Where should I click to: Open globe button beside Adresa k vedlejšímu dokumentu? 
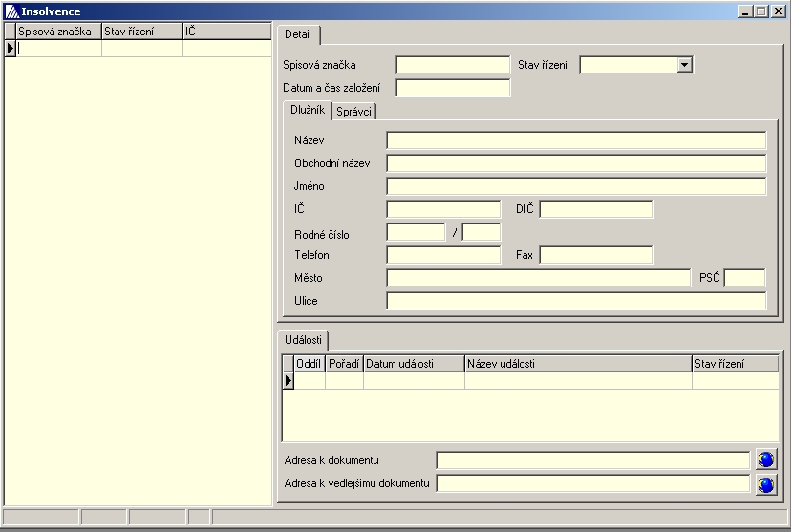766,484
